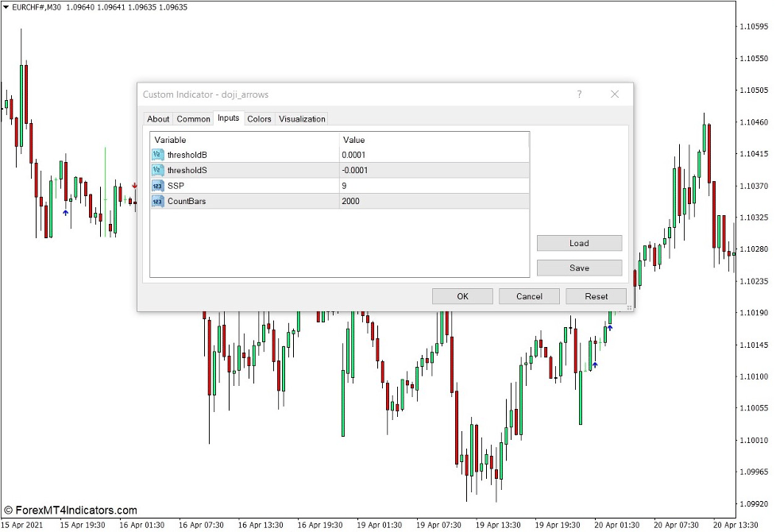This screenshot has height=532, width=776.
Task: Save the current indicator settings
Action: click(579, 268)
